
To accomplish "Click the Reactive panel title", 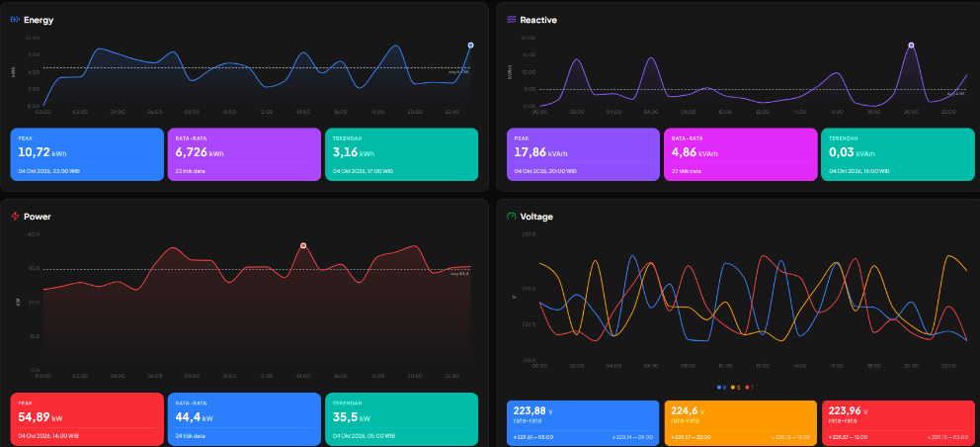I will point(538,20).
